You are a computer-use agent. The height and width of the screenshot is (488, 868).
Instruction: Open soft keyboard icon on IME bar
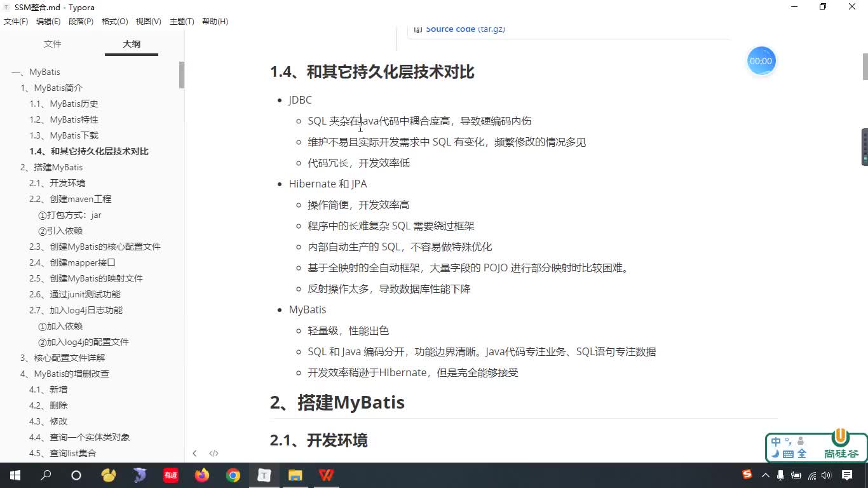click(x=788, y=454)
